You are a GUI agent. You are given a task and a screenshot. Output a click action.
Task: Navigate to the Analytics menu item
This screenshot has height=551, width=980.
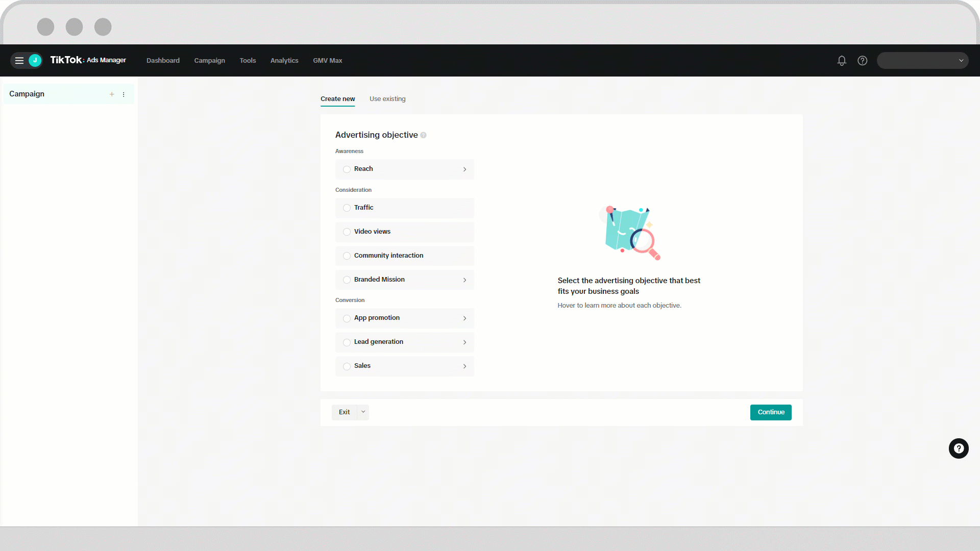pyautogui.click(x=283, y=60)
